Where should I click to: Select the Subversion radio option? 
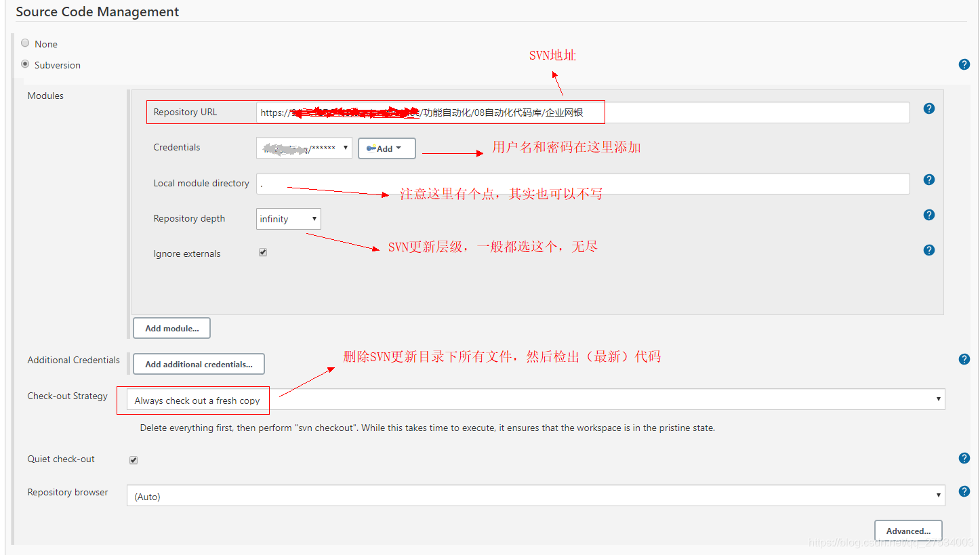[x=25, y=64]
